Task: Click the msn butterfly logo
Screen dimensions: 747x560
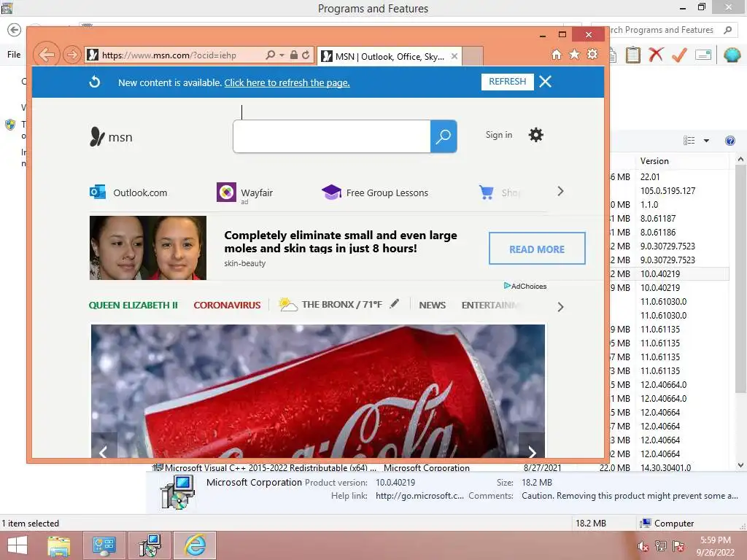Action: 111,136
